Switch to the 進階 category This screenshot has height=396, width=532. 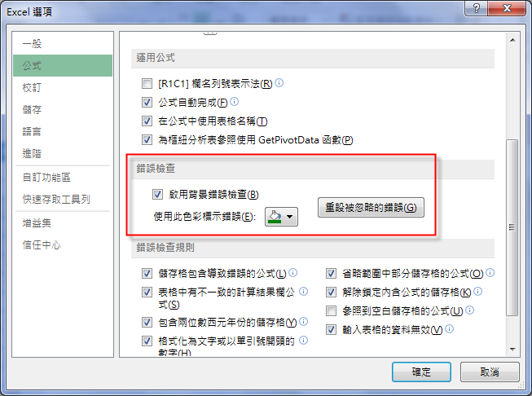click(32, 153)
